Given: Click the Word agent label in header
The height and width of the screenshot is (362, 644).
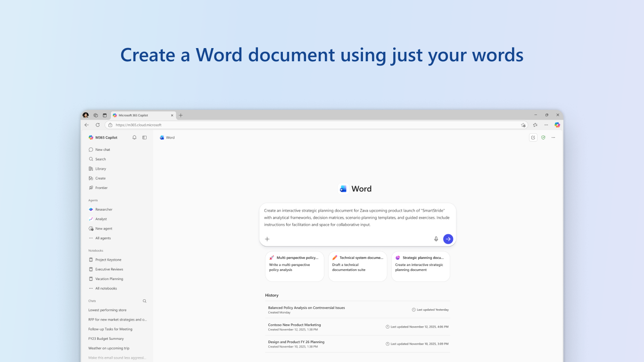Looking at the screenshot, I should pos(167,138).
